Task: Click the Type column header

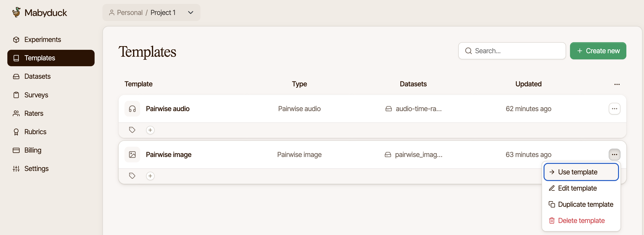Action: coord(299,84)
